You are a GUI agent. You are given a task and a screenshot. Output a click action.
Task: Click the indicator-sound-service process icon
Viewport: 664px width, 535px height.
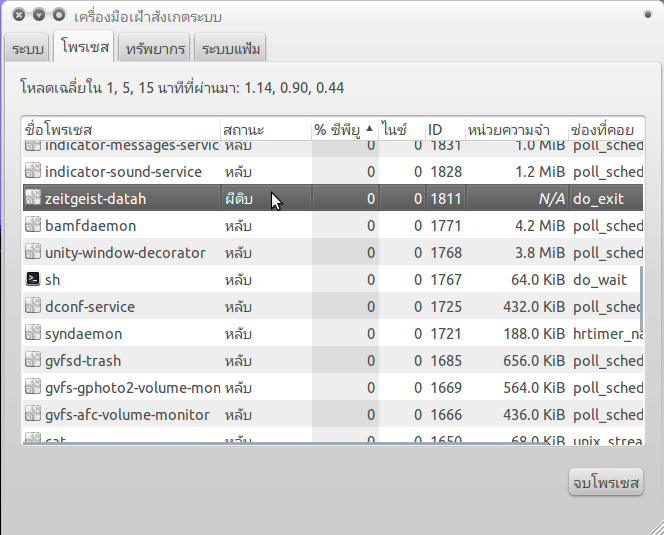pos(33,172)
